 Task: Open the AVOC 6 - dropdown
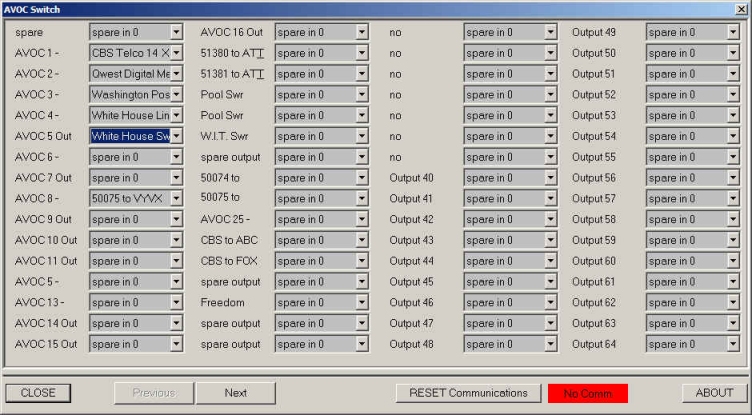pos(176,157)
